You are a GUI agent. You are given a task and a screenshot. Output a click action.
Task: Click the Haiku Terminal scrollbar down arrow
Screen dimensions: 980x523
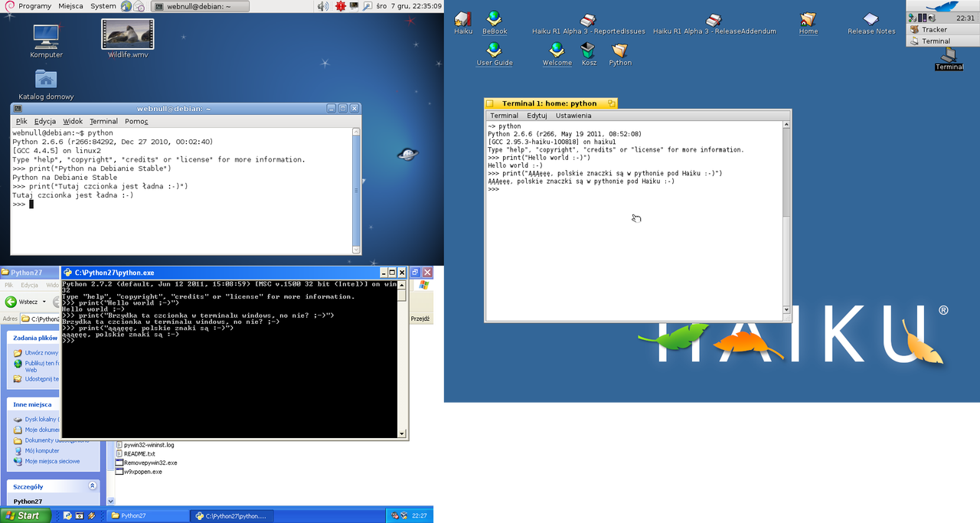[x=786, y=309]
